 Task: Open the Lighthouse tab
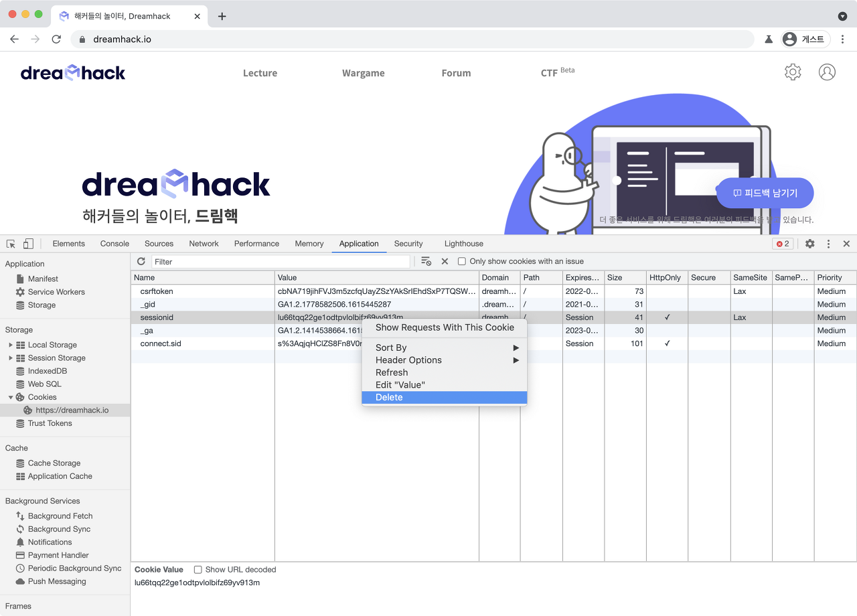pos(463,244)
